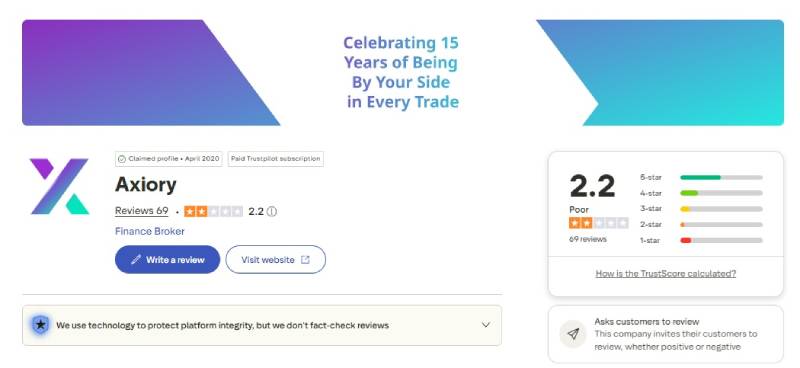This screenshot has width=800, height=368.
Task: Expand the platform integrity notice chevron
Action: point(486,325)
